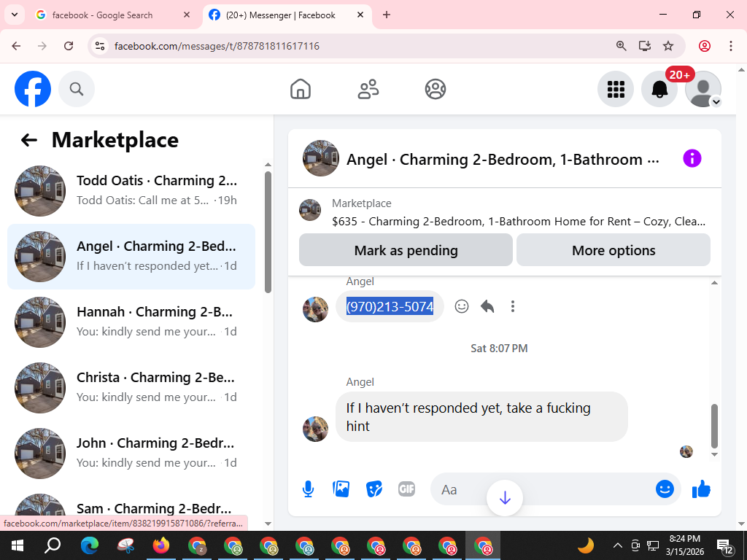Click the selected phone number (970)213-5074
Screen dimensions: 747x560
pos(390,306)
